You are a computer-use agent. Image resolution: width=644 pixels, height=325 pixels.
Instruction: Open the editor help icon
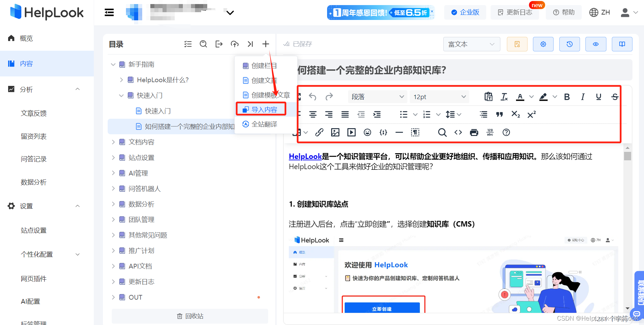(x=506, y=132)
